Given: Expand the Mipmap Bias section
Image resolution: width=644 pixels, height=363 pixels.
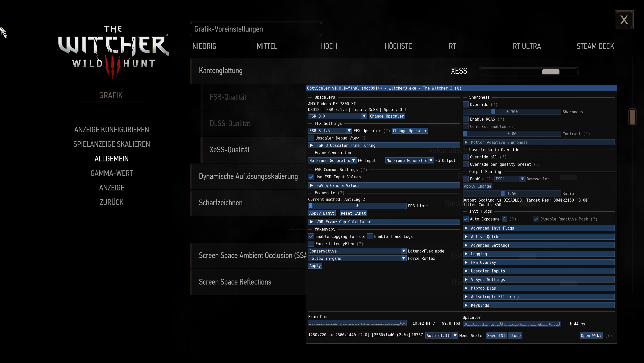Looking at the screenshot, I should [539, 288].
